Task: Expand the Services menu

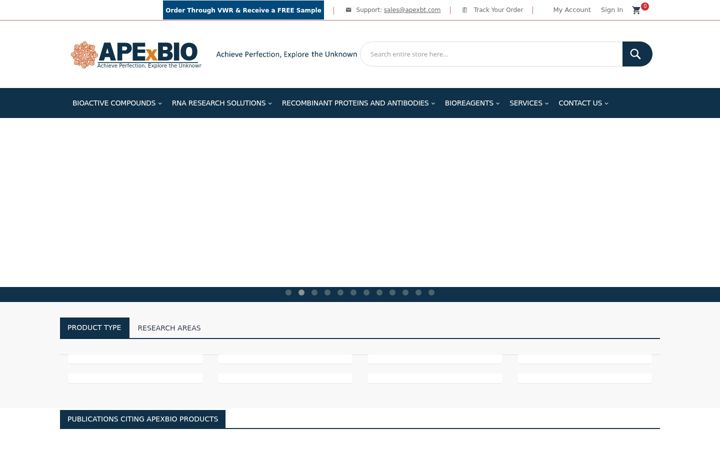Action: (x=529, y=103)
